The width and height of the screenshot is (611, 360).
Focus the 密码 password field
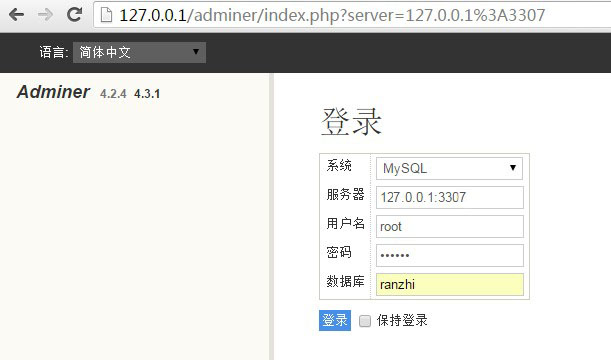450,255
